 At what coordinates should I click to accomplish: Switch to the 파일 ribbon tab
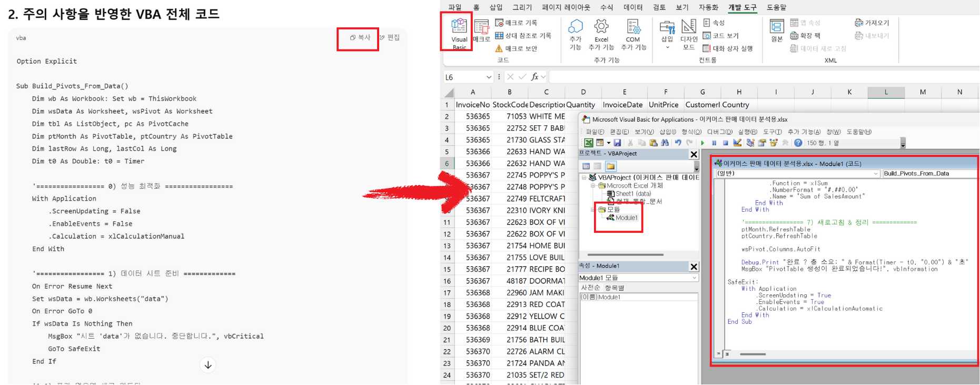(x=455, y=7)
